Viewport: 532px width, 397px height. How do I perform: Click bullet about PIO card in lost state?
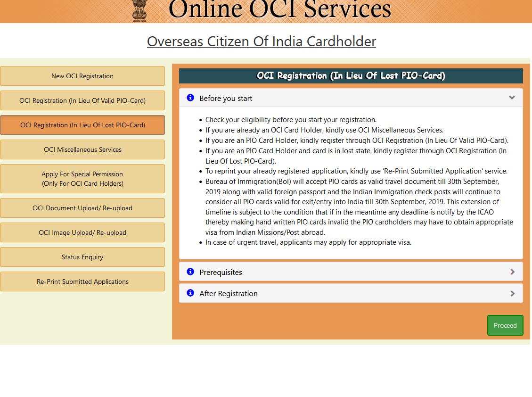click(356, 156)
